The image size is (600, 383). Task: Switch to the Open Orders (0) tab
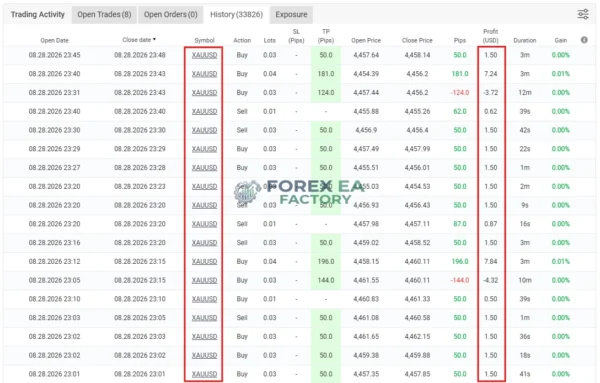click(x=170, y=15)
